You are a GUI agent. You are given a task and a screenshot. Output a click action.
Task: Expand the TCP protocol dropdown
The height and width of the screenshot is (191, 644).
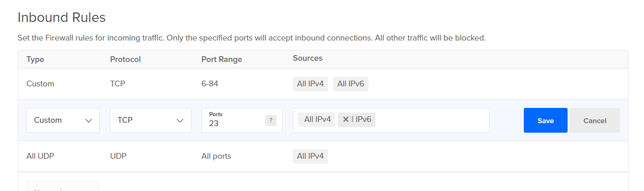(x=150, y=120)
